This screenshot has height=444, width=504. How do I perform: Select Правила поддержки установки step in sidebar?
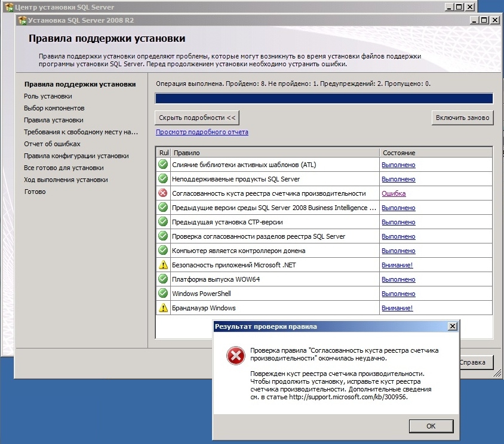[x=80, y=84]
